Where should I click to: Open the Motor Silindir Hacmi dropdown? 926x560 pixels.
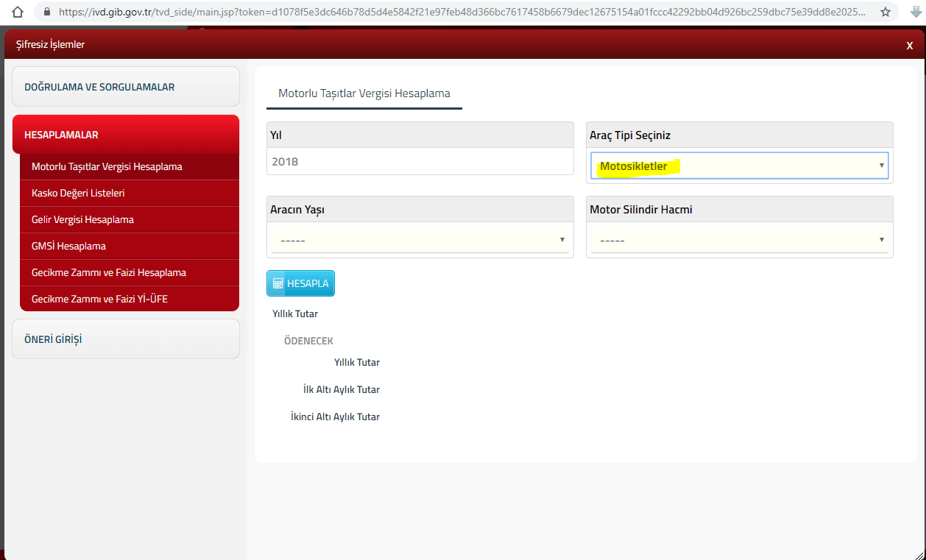739,240
